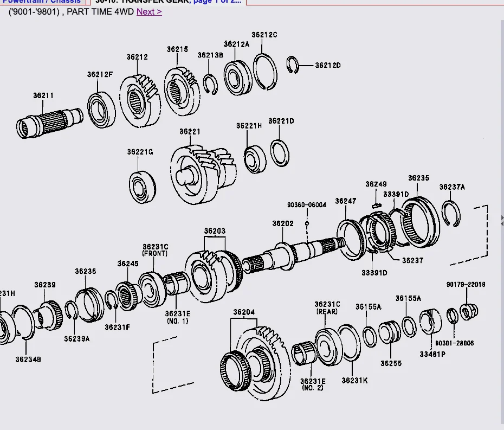This screenshot has width=504, height=430.
Task: Click the 36221G bearing drawing
Action: pyautogui.click(x=143, y=187)
